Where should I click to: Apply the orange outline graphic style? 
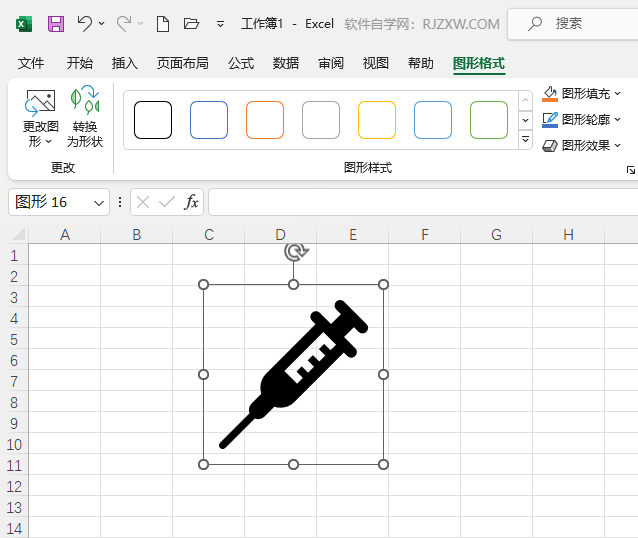click(265, 120)
